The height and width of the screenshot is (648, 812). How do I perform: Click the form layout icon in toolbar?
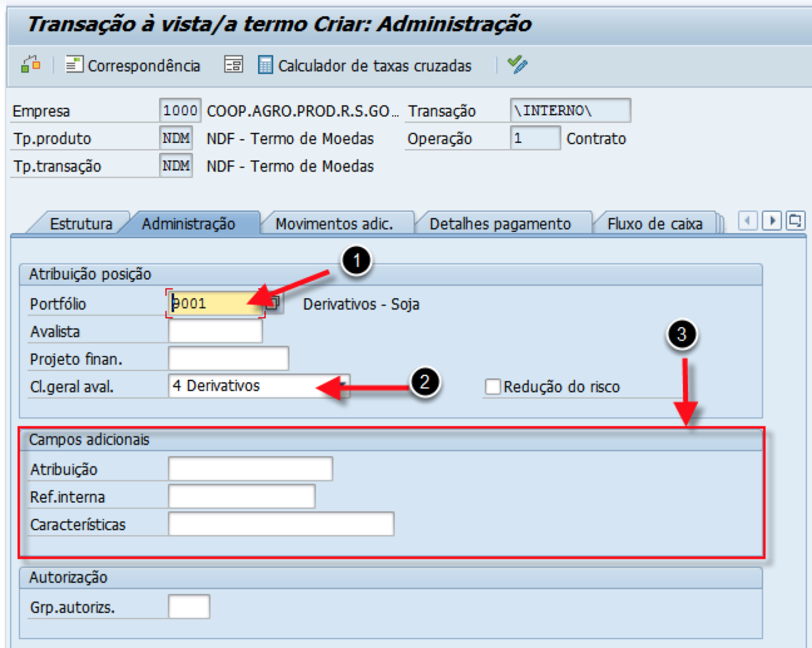click(233, 65)
